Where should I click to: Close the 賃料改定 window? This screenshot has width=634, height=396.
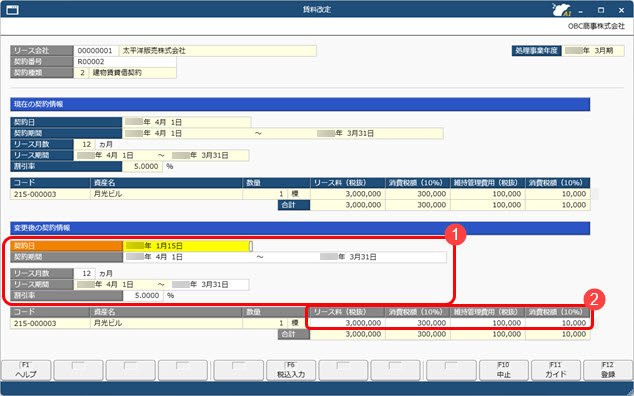point(621,10)
